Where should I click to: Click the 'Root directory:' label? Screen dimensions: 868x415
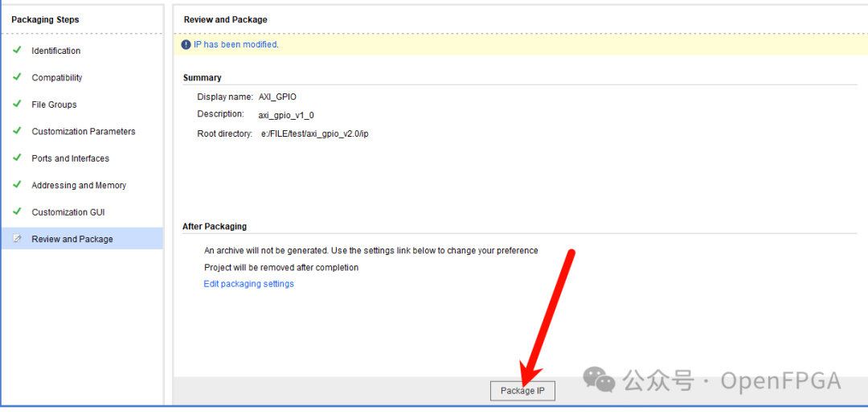(225, 134)
